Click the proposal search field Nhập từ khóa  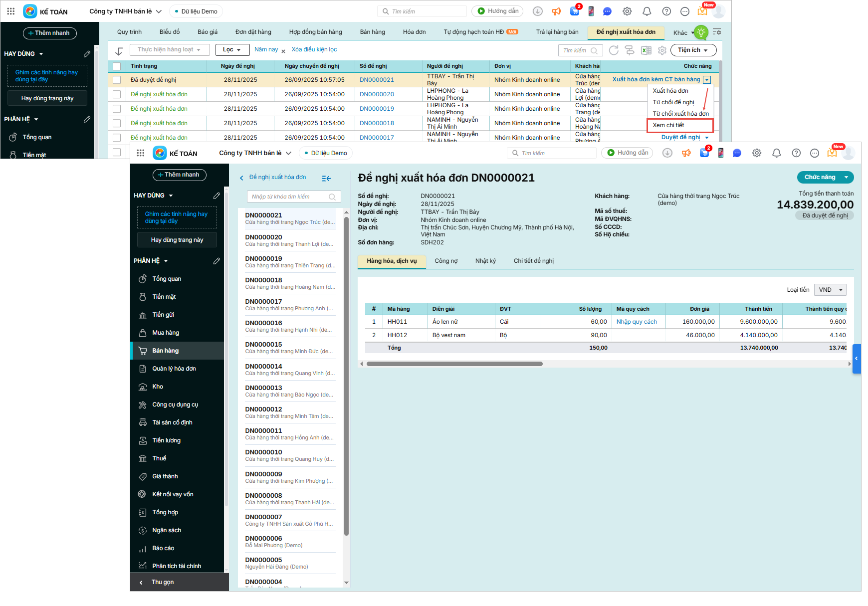[x=289, y=197]
